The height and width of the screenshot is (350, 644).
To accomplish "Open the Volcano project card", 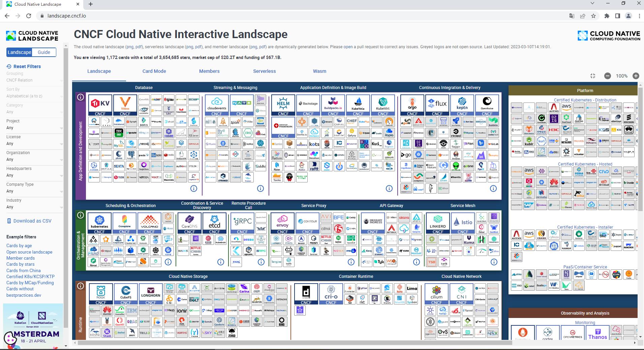I will tap(149, 223).
